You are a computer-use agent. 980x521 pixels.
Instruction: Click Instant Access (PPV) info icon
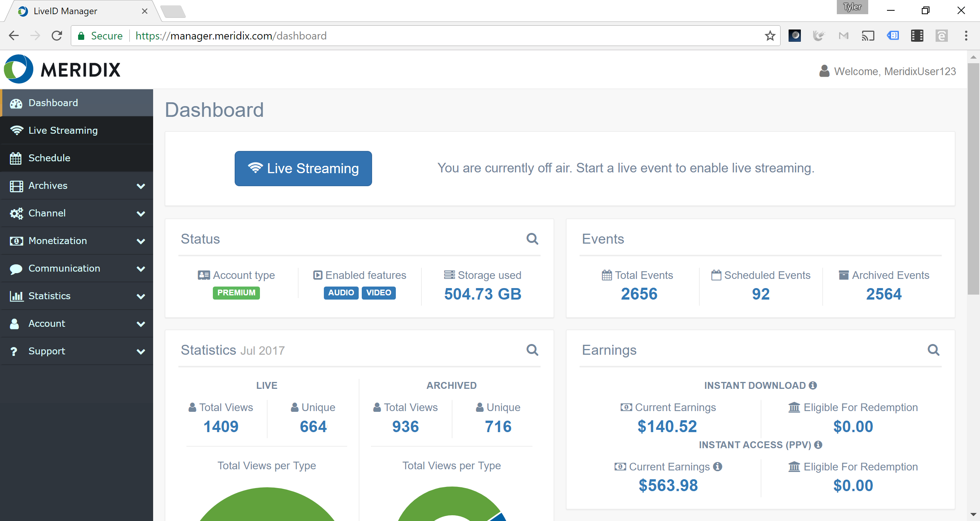(818, 445)
